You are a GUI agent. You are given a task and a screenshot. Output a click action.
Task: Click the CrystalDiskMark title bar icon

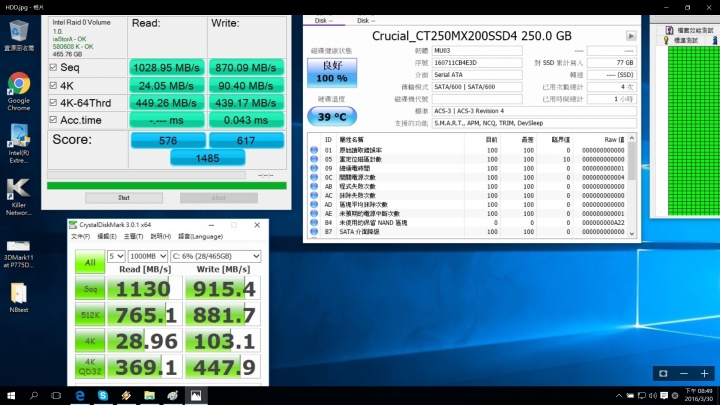[x=73, y=225]
